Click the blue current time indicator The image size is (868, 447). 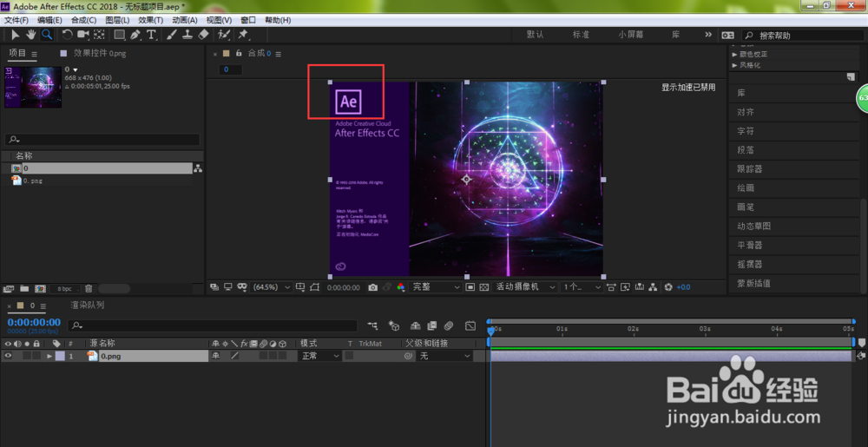coord(490,331)
